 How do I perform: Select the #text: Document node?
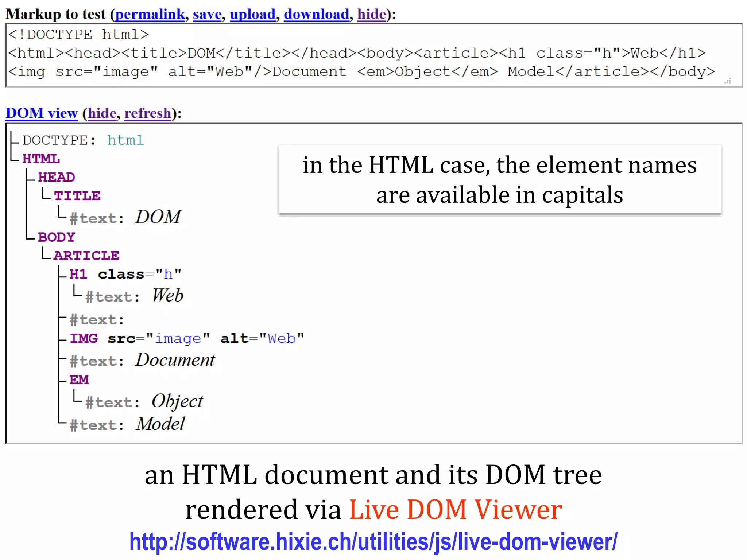[x=142, y=360]
